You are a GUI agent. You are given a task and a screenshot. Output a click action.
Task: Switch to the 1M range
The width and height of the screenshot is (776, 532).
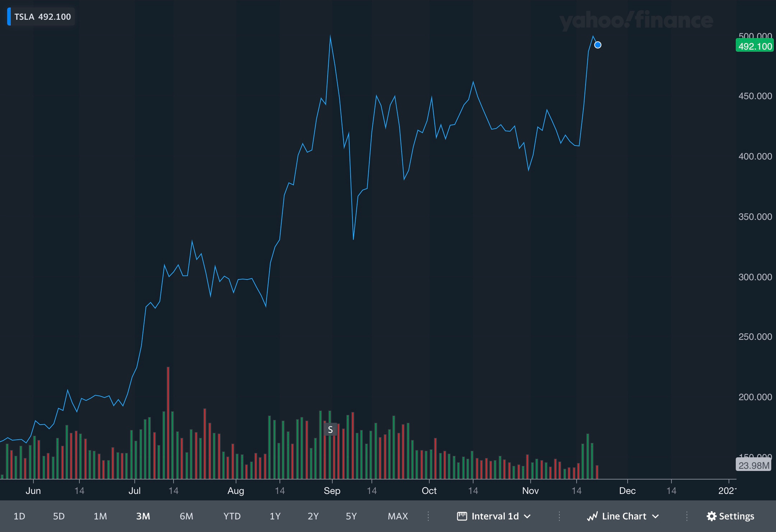[x=100, y=516]
